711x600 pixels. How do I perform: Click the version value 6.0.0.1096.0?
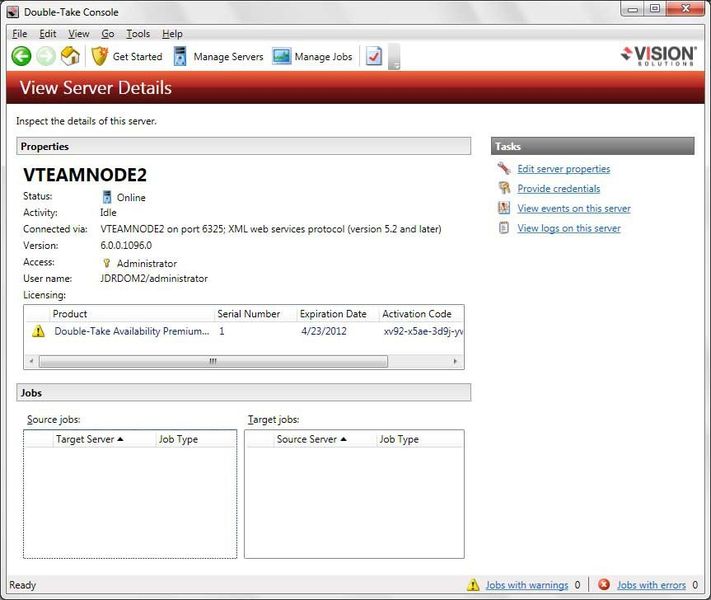[x=126, y=245]
